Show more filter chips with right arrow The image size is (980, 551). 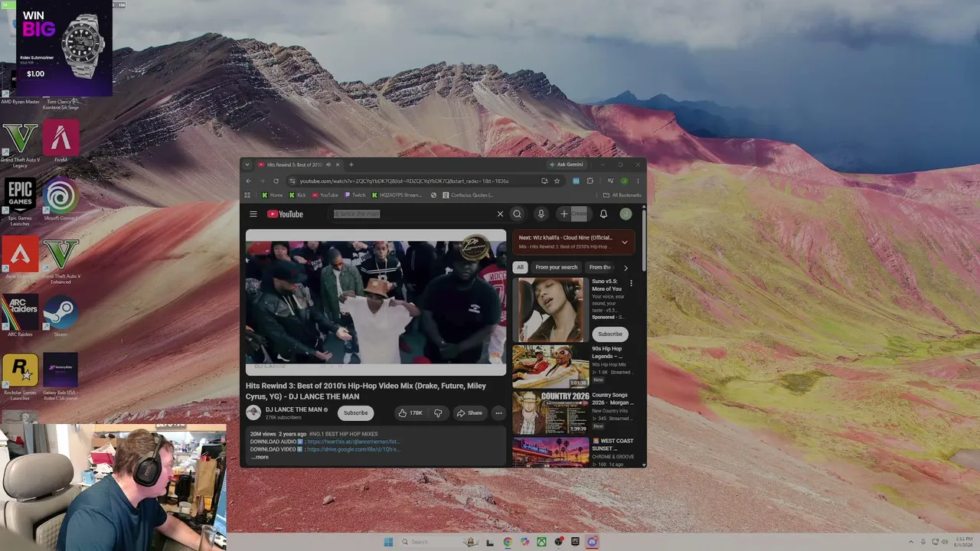626,268
